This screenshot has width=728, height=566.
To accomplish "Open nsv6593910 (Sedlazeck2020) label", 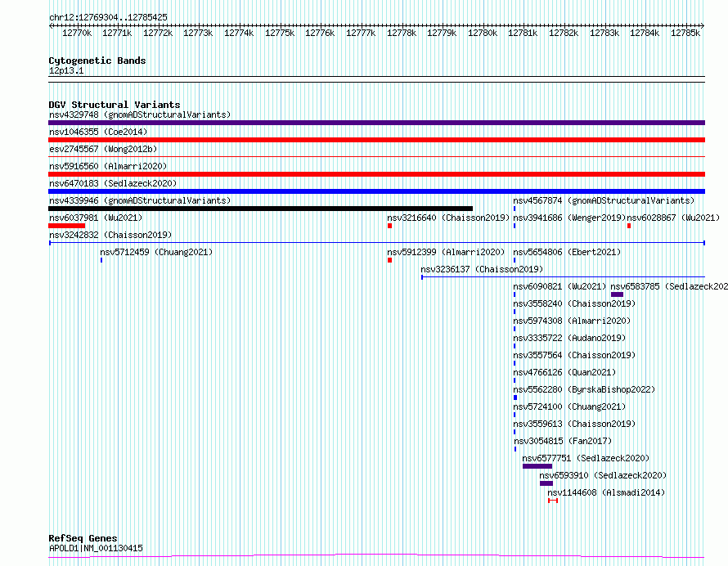I will pyautogui.click(x=603, y=475).
